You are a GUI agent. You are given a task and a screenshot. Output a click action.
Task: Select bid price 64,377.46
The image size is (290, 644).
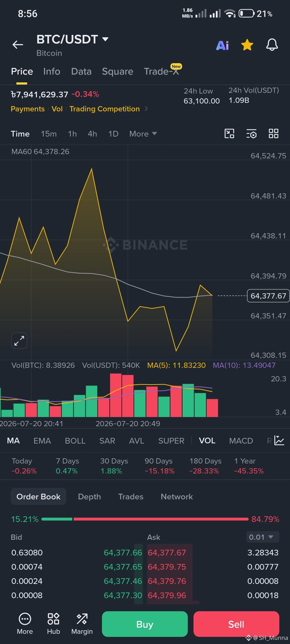coord(123,581)
